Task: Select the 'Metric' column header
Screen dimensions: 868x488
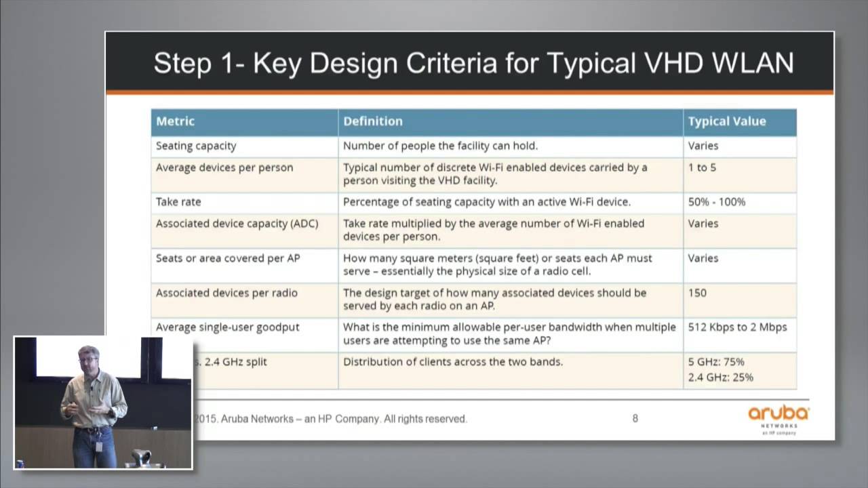Action: point(244,122)
